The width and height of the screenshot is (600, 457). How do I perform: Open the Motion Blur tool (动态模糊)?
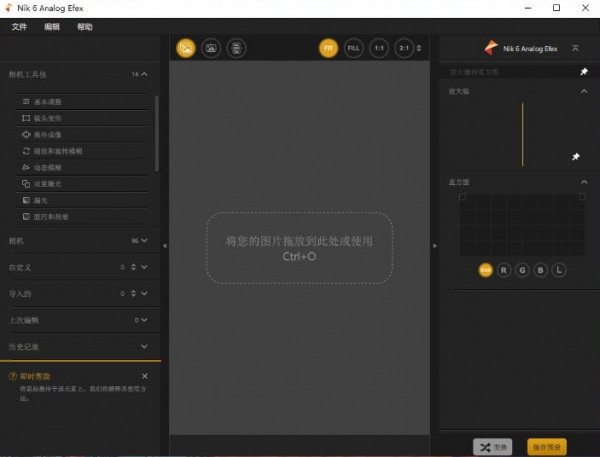click(82, 168)
